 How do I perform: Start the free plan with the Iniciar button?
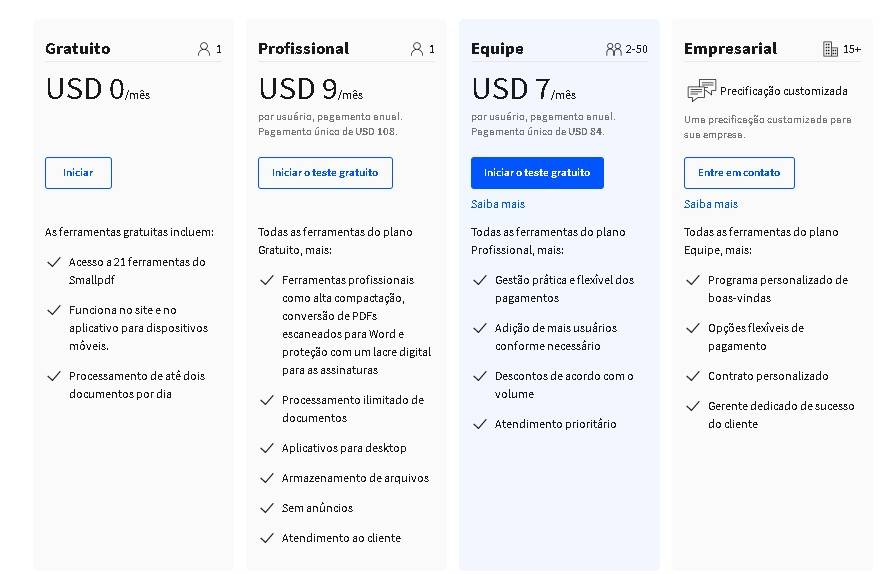coord(78,173)
